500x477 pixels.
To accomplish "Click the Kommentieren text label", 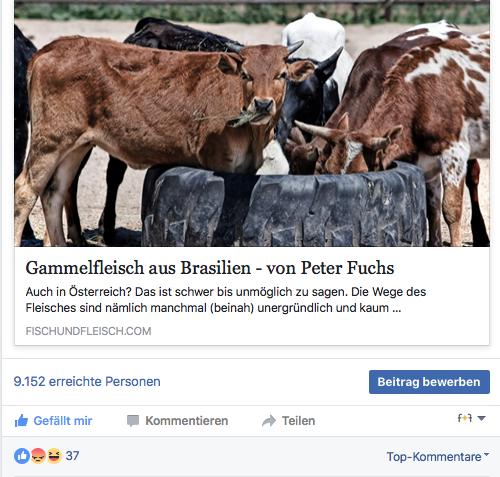I will 187,421.
